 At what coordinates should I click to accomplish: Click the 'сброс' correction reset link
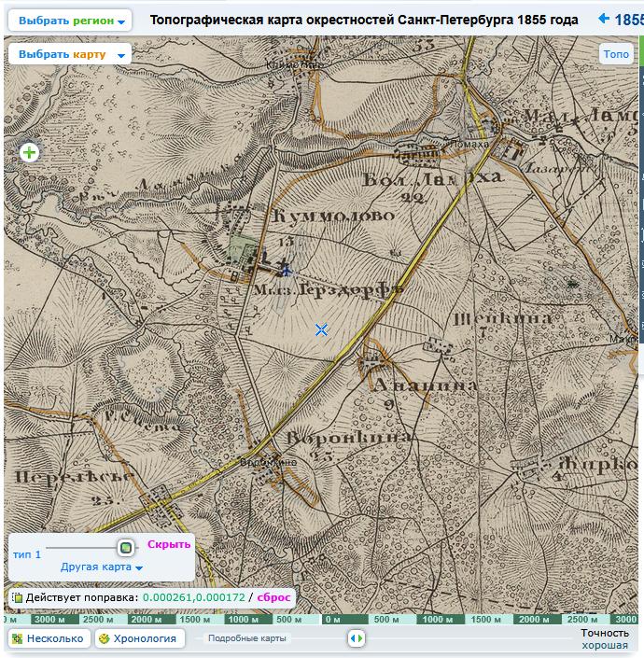[273, 597]
